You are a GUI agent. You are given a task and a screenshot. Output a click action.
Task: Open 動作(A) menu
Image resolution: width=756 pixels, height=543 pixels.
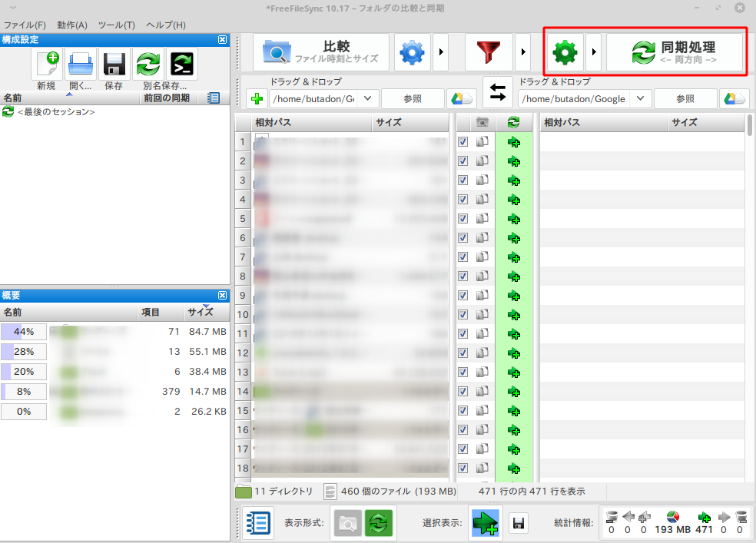tap(72, 25)
